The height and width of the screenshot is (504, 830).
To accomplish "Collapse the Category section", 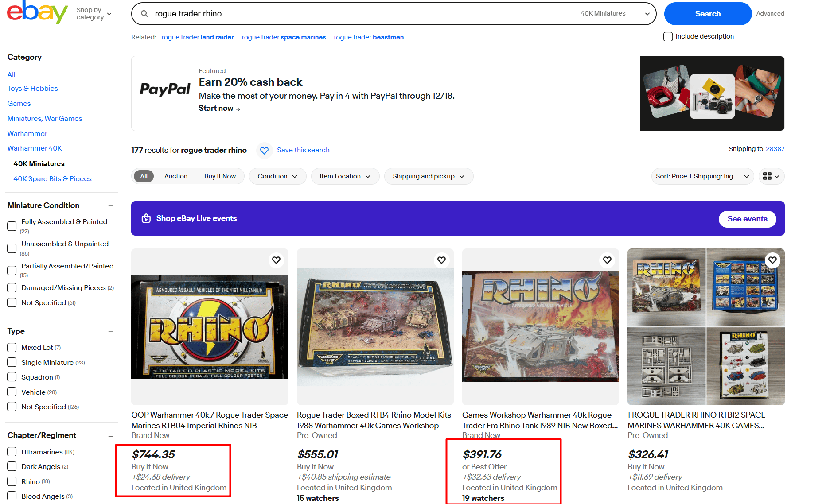I will click(x=111, y=58).
